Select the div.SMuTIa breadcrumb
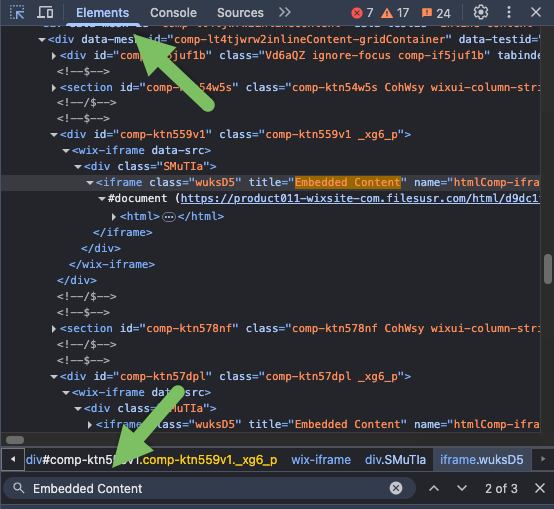The height and width of the screenshot is (509, 554). (395, 460)
